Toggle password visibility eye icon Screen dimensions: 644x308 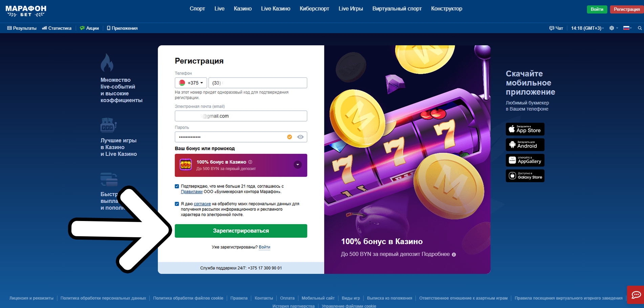[x=300, y=137]
